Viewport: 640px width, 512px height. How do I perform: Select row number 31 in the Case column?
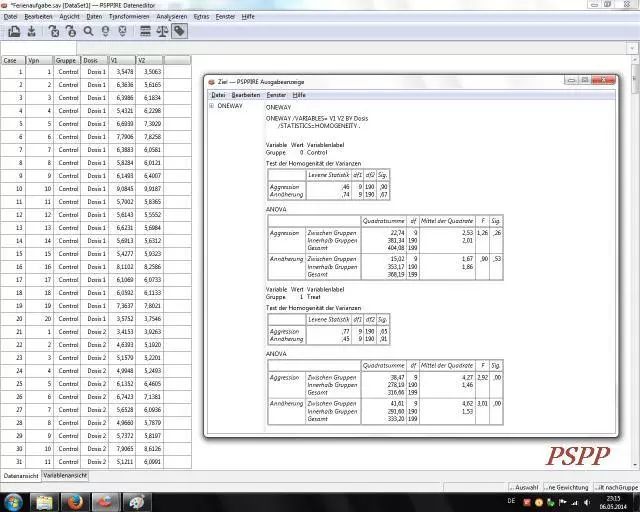(13, 462)
